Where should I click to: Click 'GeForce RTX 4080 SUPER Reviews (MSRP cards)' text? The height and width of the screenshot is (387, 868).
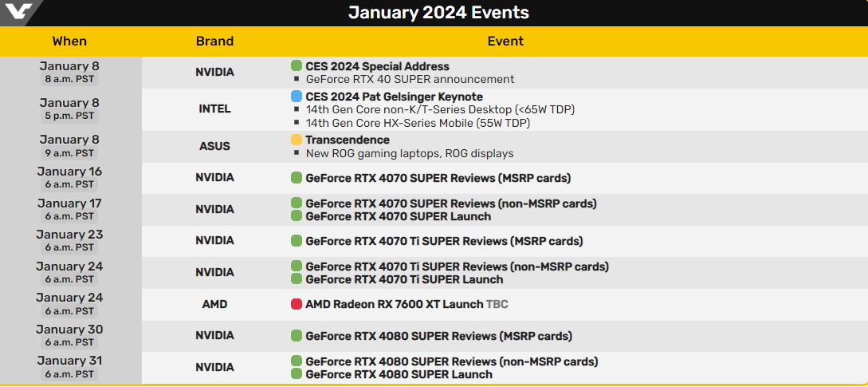(439, 336)
